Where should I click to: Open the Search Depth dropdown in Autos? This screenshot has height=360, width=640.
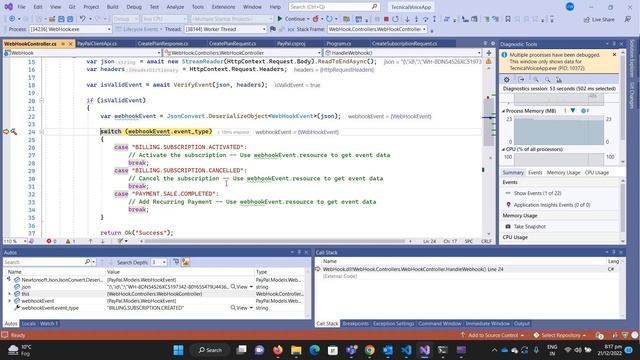click(x=159, y=262)
